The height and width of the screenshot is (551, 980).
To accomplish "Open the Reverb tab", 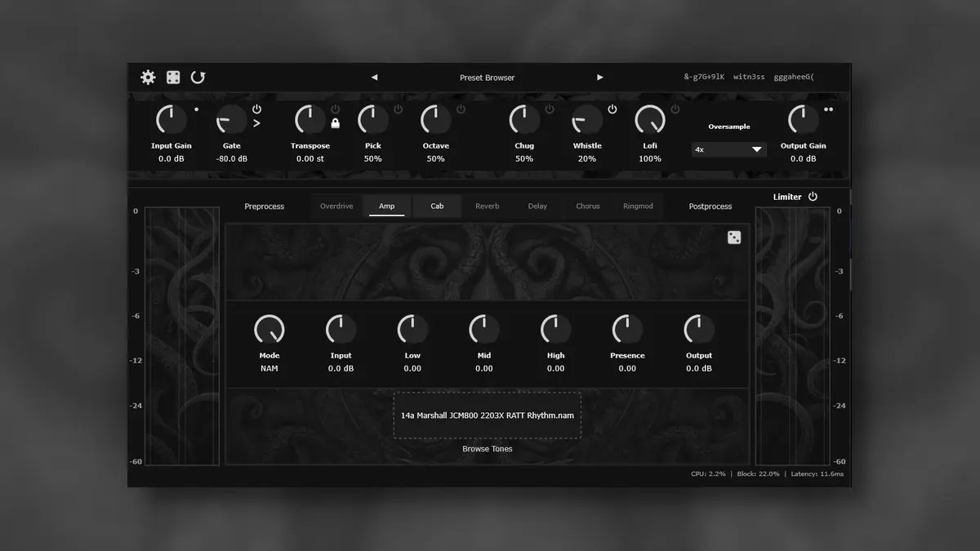I will coord(488,206).
